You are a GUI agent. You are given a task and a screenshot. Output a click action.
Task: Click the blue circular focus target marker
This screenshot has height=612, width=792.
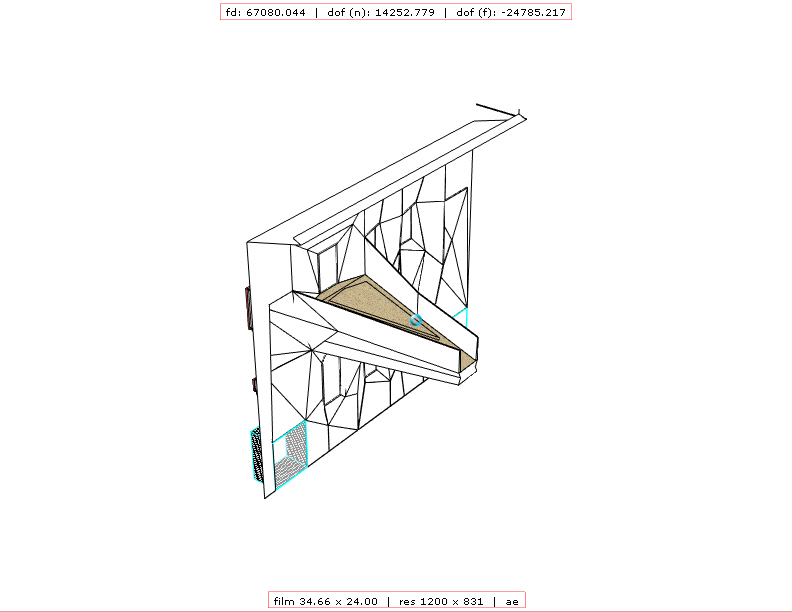[x=416, y=320]
